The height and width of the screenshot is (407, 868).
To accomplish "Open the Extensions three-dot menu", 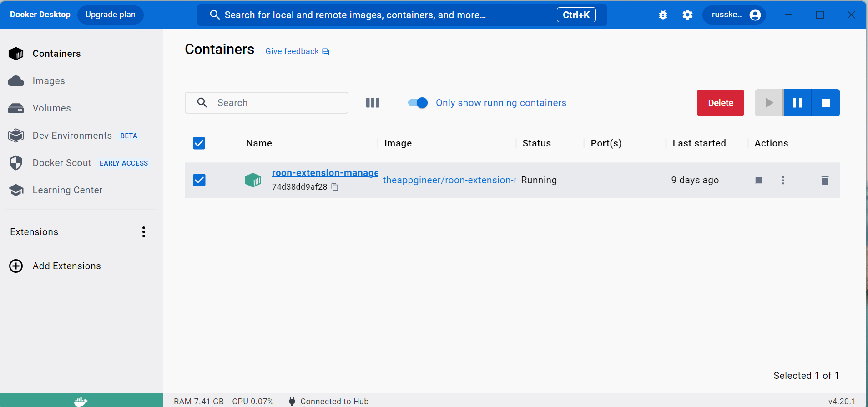I will click(x=144, y=232).
